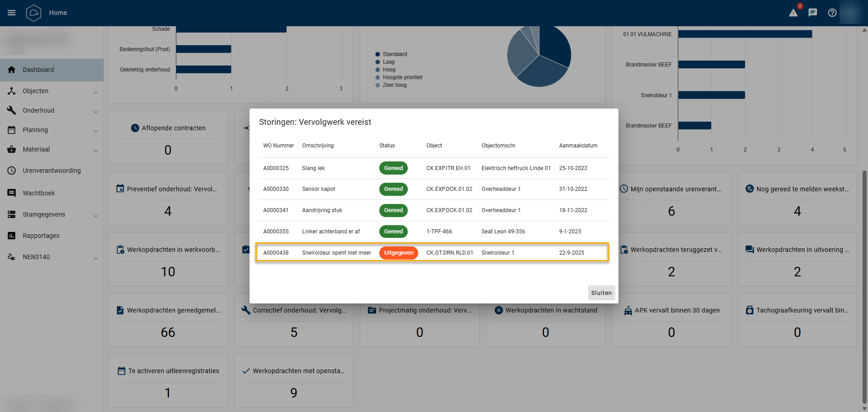
Task: Click the orange Uitgegeven status badge
Action: pos(398,253)
